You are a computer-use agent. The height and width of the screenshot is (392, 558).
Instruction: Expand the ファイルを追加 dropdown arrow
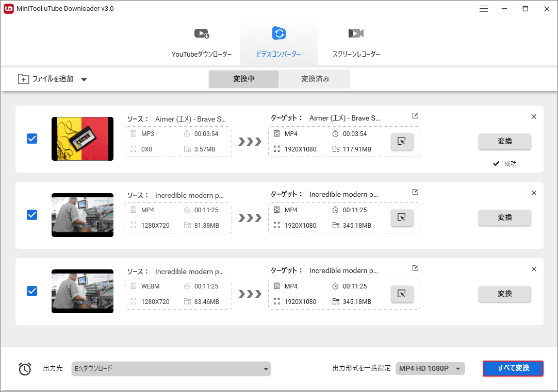[x=84, y=80]
